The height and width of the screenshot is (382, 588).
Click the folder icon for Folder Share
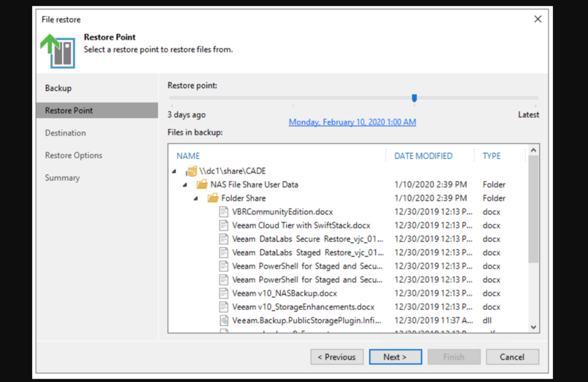point(212,198)
